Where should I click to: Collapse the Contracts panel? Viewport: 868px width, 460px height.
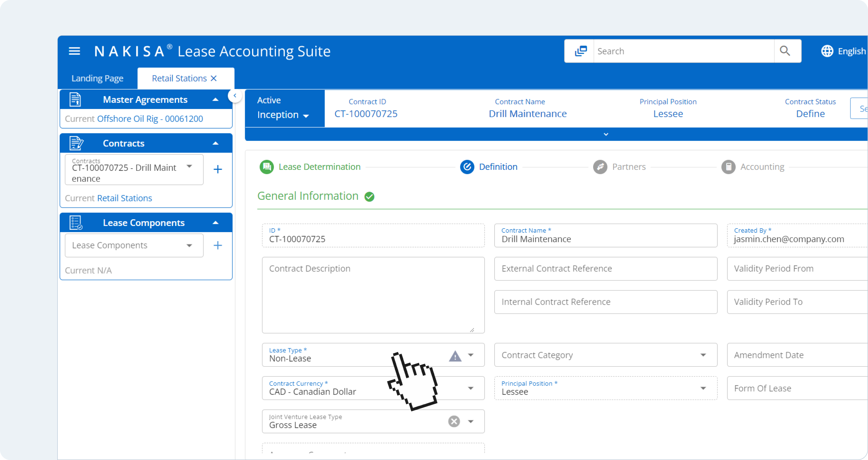coord(215,143)
